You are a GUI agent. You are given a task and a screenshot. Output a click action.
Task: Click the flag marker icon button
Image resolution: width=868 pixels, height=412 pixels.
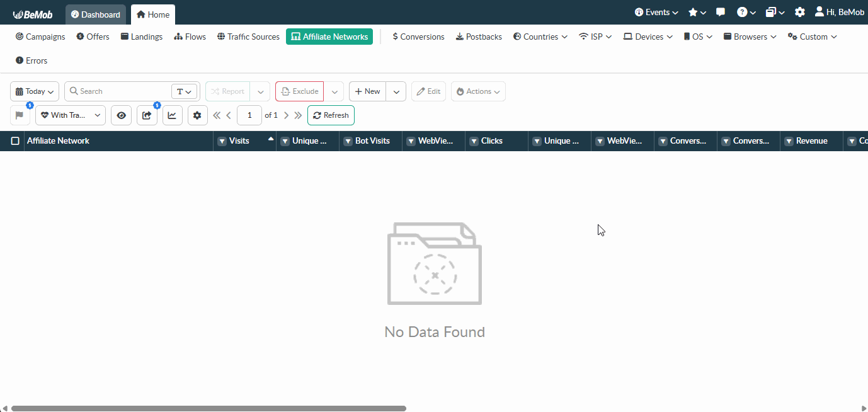tap(20, 115)
